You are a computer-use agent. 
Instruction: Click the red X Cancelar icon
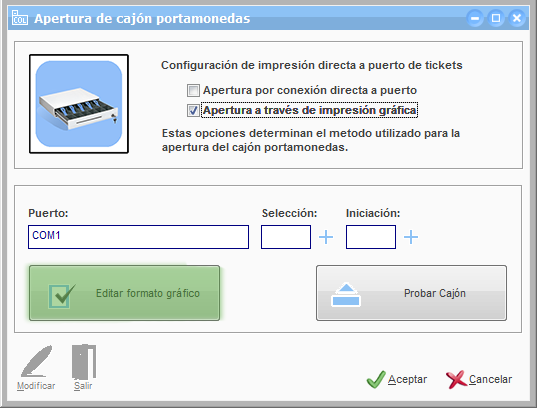457,379
